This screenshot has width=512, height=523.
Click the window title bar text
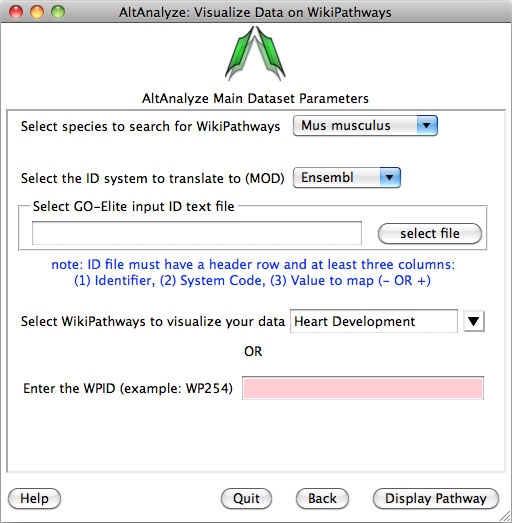click(x=255, y=13)
